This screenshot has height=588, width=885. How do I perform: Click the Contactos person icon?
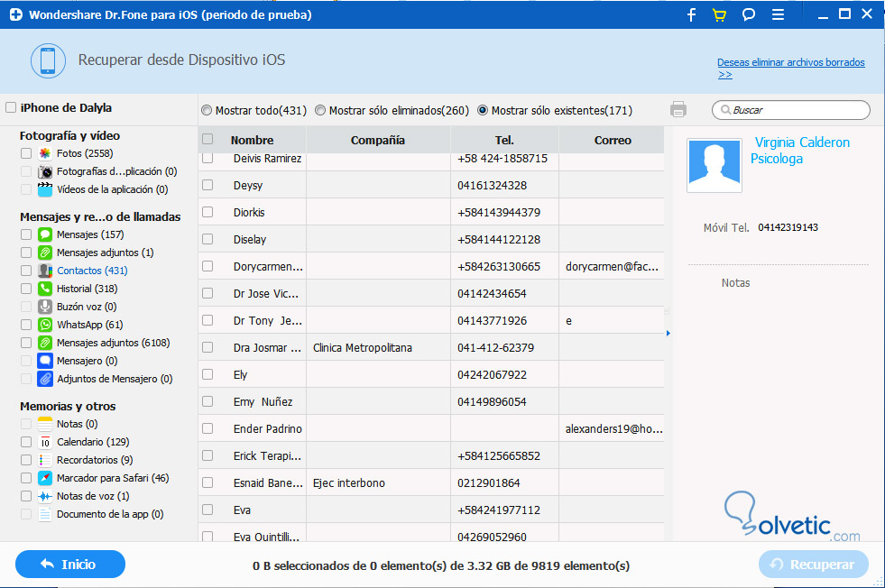45,271
